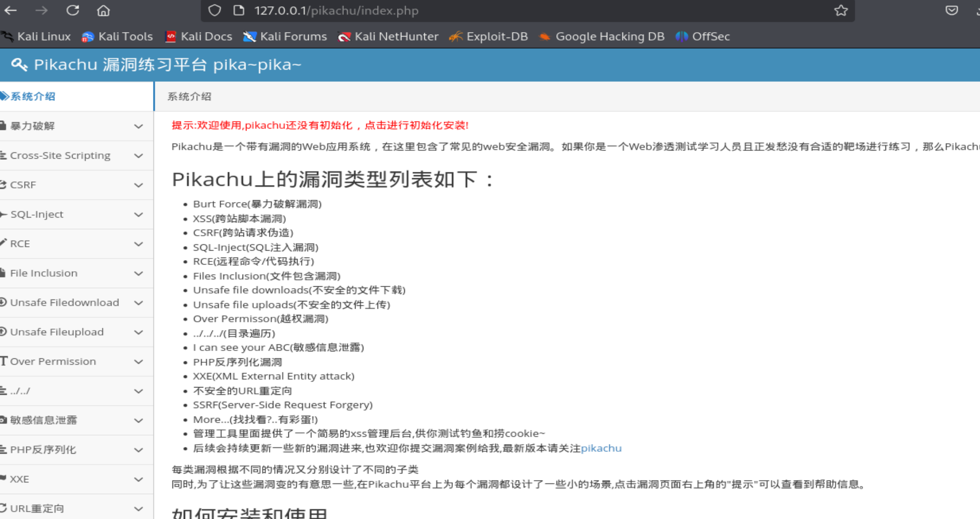
Task: Open the Unsafe Fileupload sidebar menu
Action: coord(76,332)
